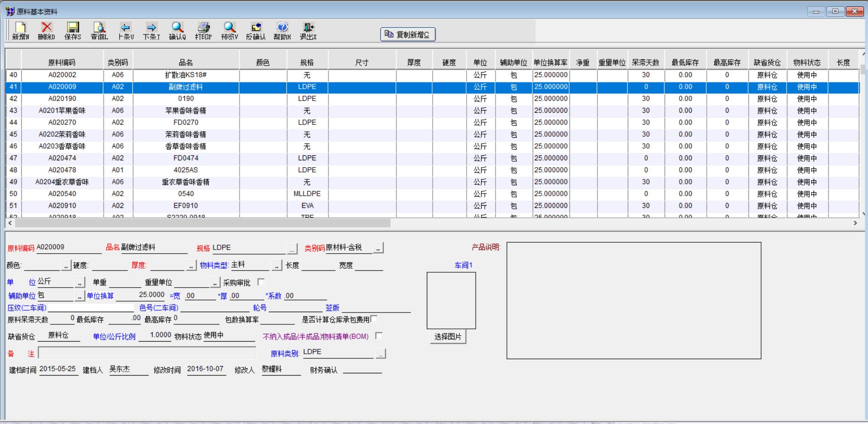This screenshot has height=424, width=868.
Task: Select the 4025AS row
Action: pyautogui.click(x=432, y=170)
